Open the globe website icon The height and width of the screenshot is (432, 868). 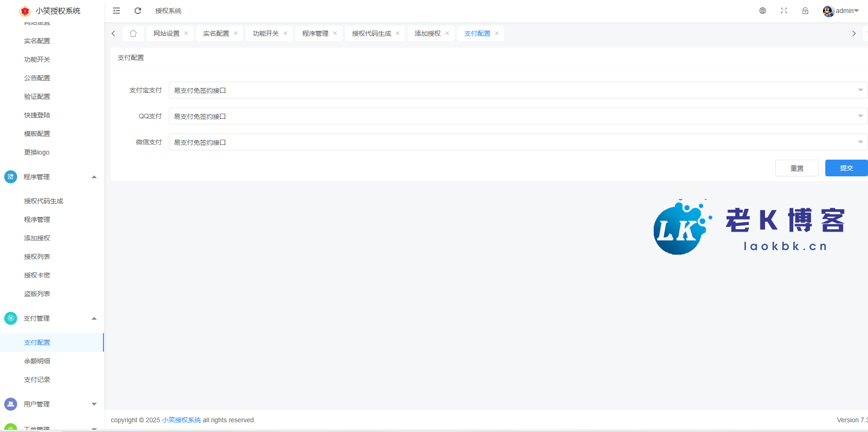point(763,11)
